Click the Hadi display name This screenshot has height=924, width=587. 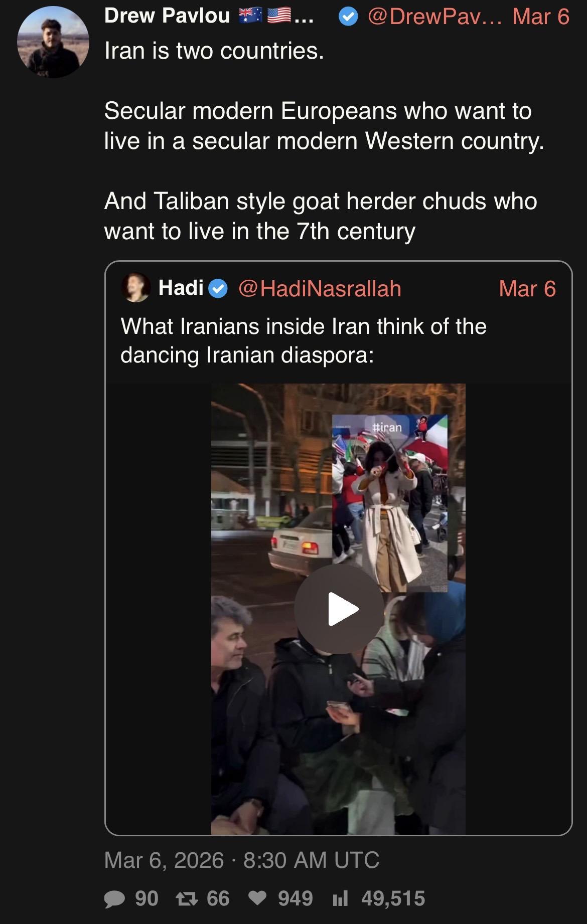point(181,288)
